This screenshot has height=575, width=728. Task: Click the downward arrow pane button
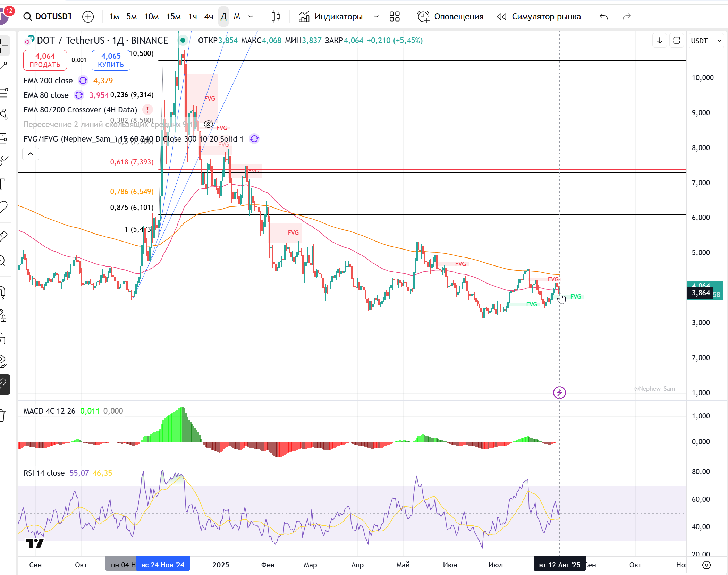point(660,41)
